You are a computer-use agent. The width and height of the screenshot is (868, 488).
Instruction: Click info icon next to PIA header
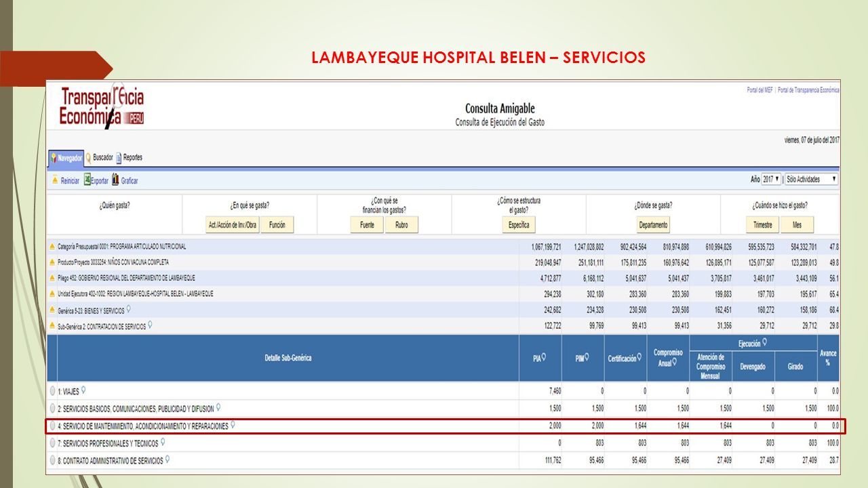point(544,357)
